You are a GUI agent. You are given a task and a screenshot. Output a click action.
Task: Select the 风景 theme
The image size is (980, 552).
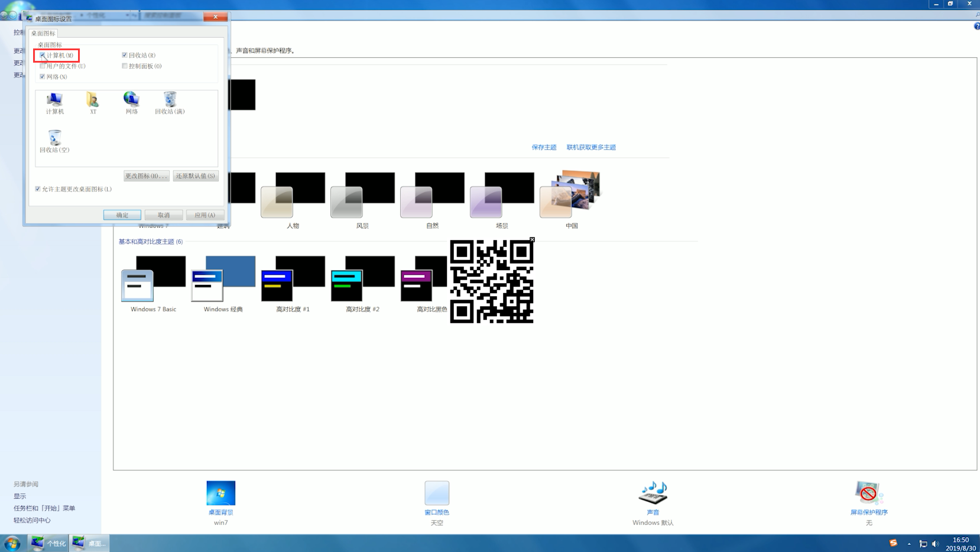tap(363, 200)
